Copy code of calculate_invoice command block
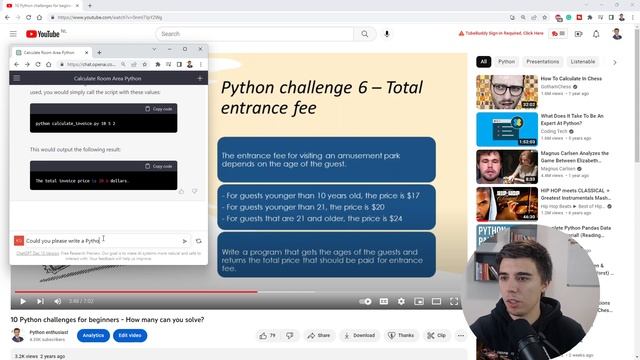Screen dimensions: 640x360 (159, 109)
